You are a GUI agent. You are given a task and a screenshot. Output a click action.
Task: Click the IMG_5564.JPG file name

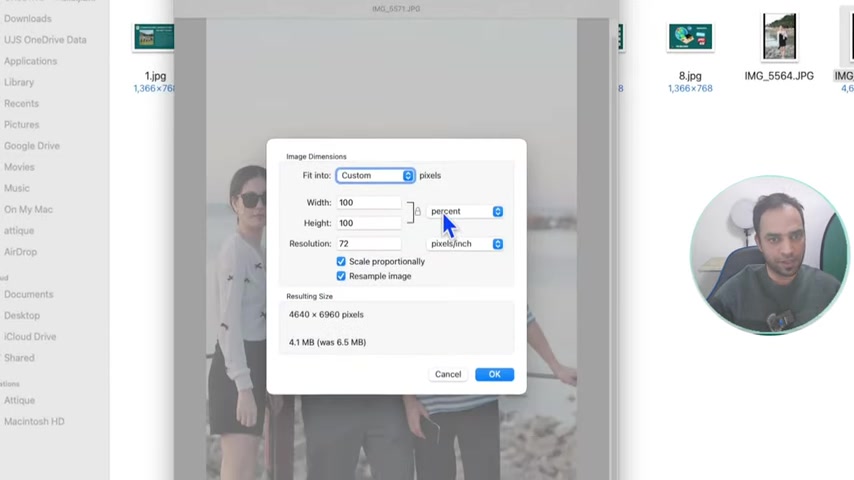pyautogui.click(x=779, y=76)
